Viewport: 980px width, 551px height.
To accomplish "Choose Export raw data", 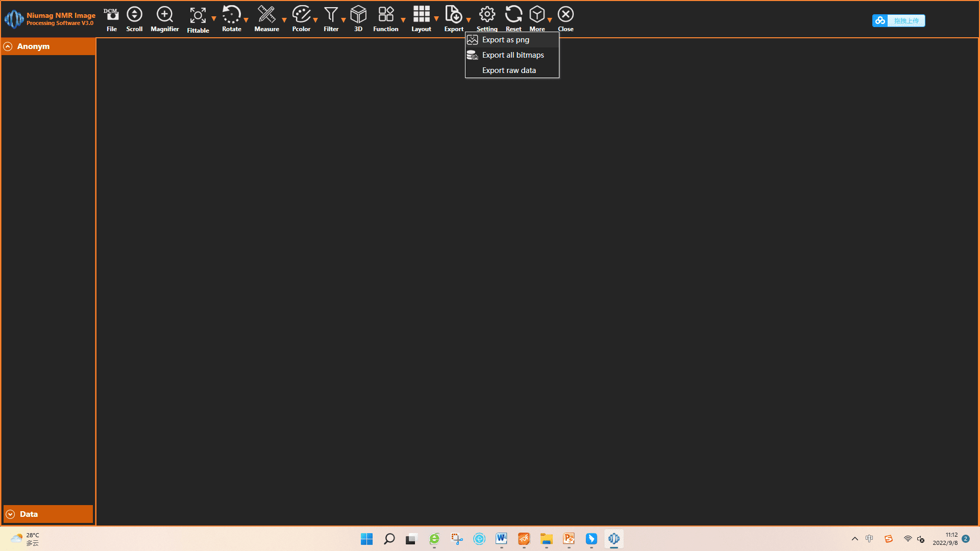I will [508, 70].
